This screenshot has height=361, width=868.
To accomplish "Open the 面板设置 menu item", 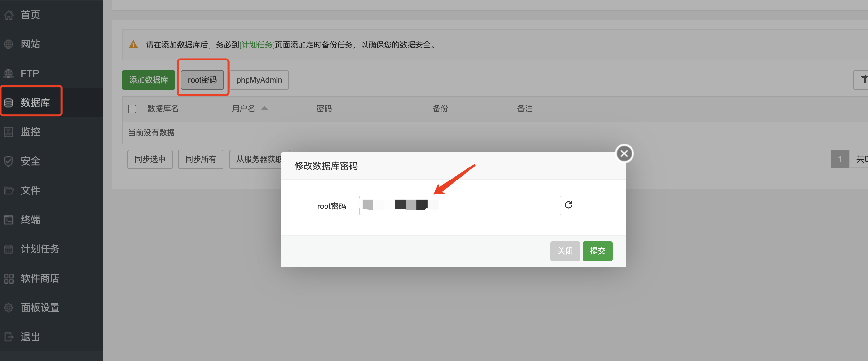I will pyautogui.click(x=40, y=307).
